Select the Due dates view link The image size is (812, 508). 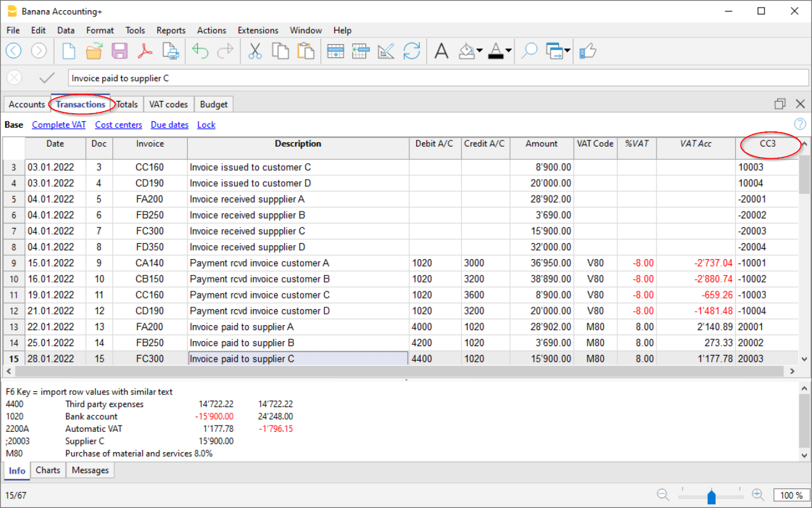(169, 125)
